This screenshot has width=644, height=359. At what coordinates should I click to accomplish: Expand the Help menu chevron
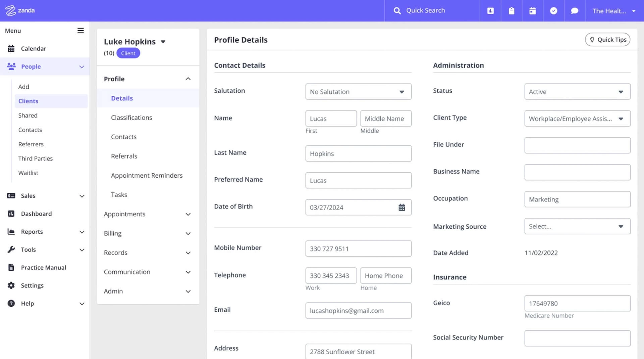82,304
